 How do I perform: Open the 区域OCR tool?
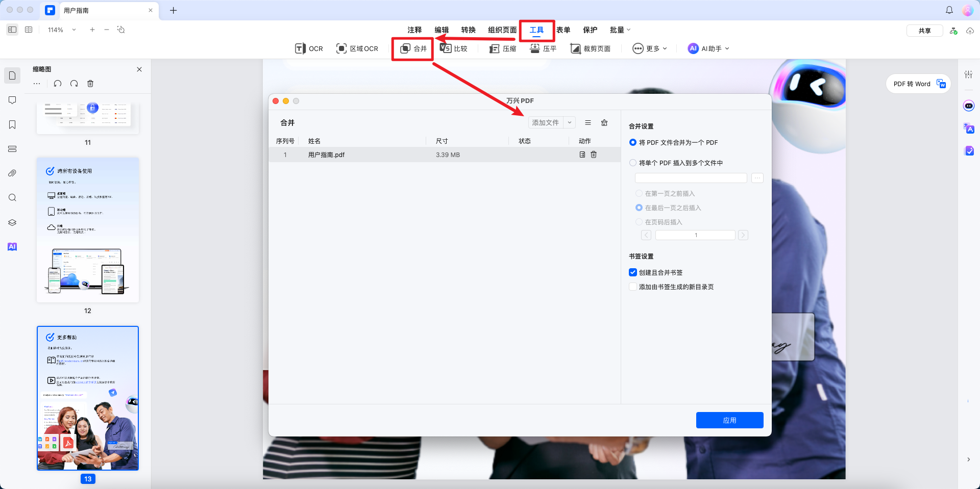pos(357,48)
